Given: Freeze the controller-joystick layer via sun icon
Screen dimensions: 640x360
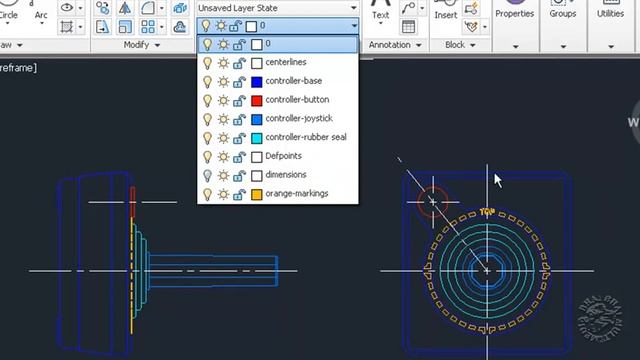Looking at the screenshot, I should click(x=223, y=119).
